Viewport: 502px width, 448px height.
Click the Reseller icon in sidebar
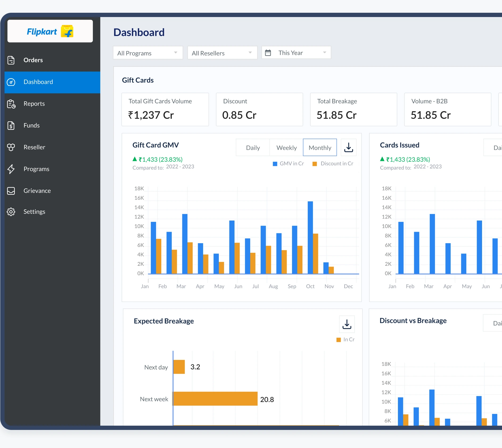coord(11,147)
